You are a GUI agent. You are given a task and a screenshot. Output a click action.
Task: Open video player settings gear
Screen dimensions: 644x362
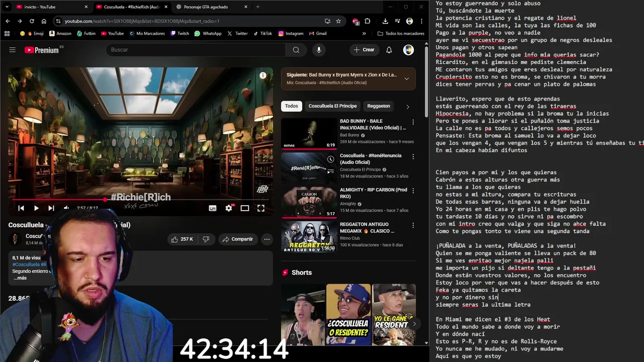coord(229,208)
